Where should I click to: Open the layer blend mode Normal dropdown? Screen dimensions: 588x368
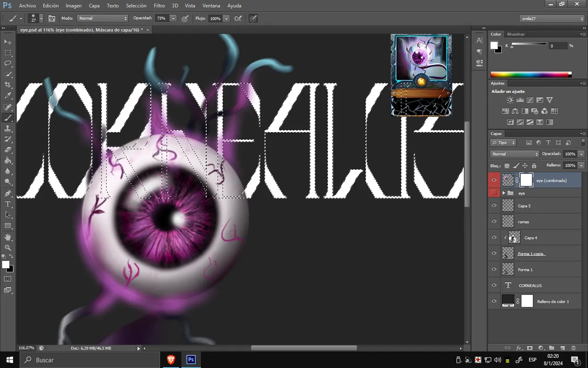(514, 154)
